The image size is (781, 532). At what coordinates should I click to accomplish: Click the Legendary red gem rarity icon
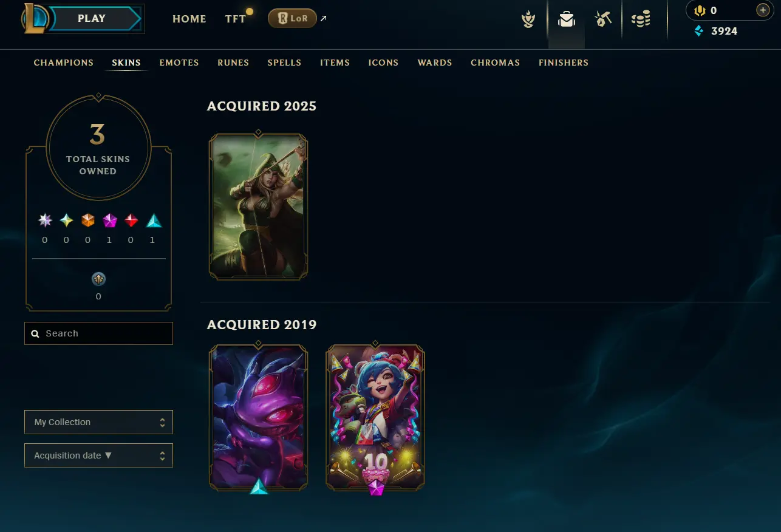pyautogui.click(x=131, y=220)
